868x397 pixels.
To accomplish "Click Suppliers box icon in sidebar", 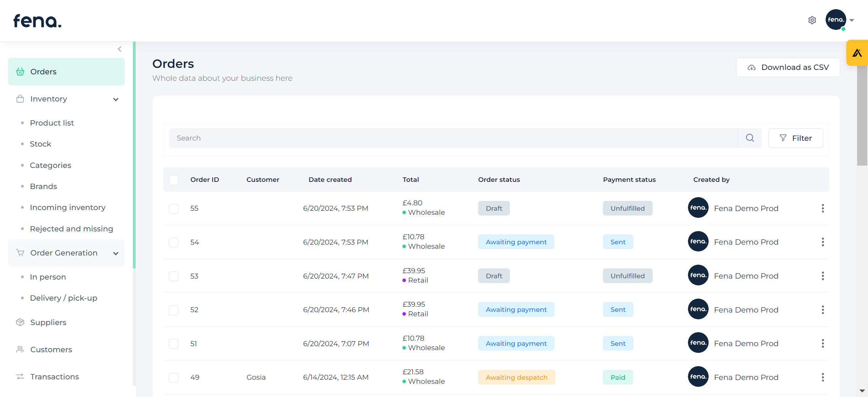I will (x=20, y=322).
